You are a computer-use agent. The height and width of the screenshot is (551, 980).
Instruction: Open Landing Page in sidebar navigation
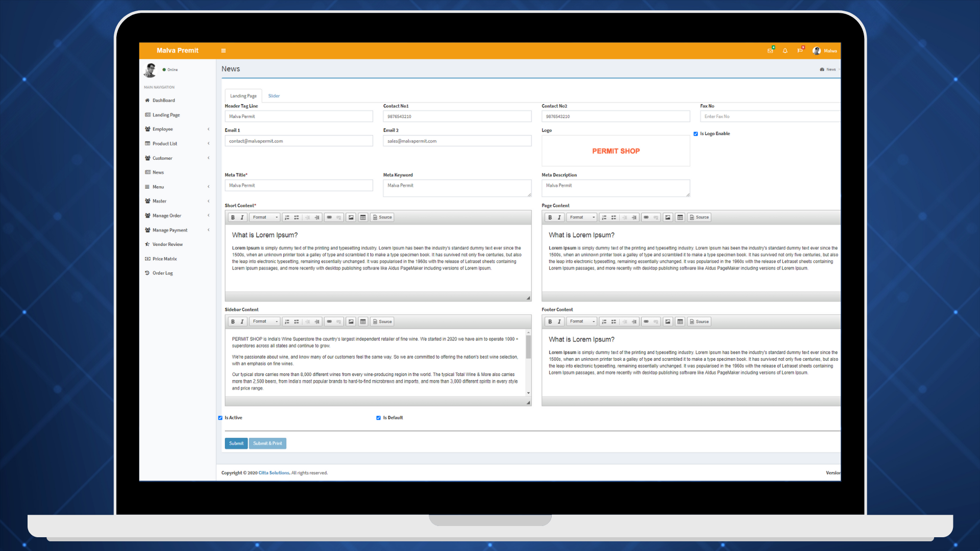177,115
